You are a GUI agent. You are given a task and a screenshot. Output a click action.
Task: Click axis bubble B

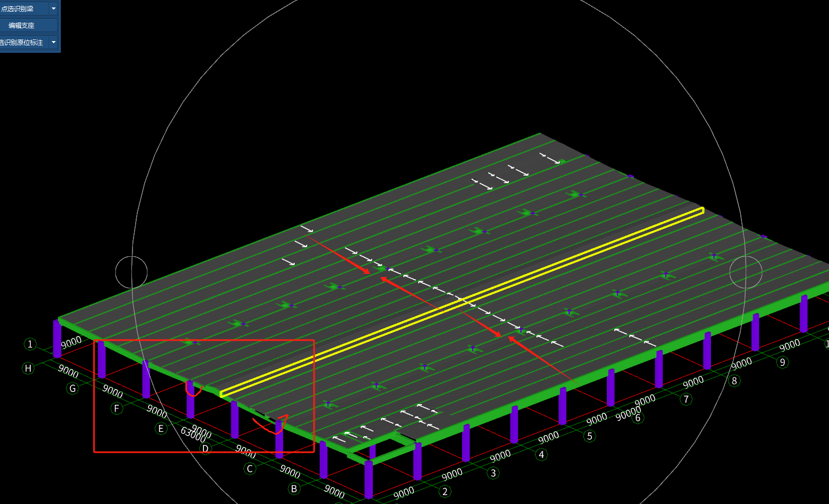tap(294, 489)
